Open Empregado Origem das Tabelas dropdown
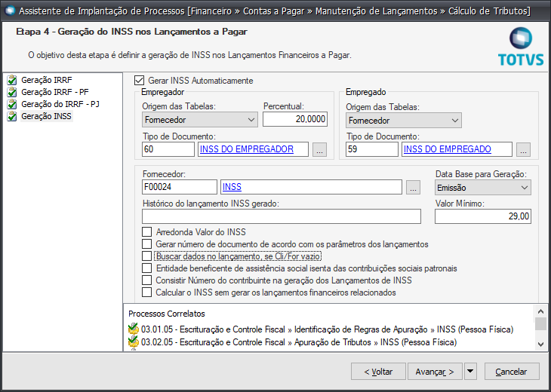The image size is (551, 392). [x=403, y=121]
